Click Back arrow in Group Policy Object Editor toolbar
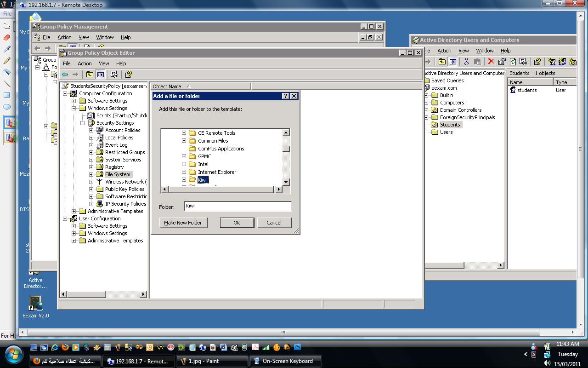The image size is (588, 368). pyautogui.click(x=65, y=75)
